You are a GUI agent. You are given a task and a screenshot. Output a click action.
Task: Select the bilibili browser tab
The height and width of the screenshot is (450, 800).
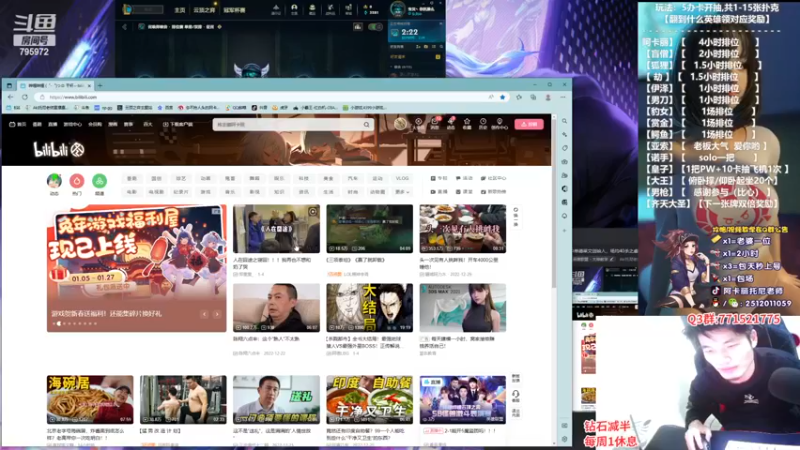click(x=56, y=85)
